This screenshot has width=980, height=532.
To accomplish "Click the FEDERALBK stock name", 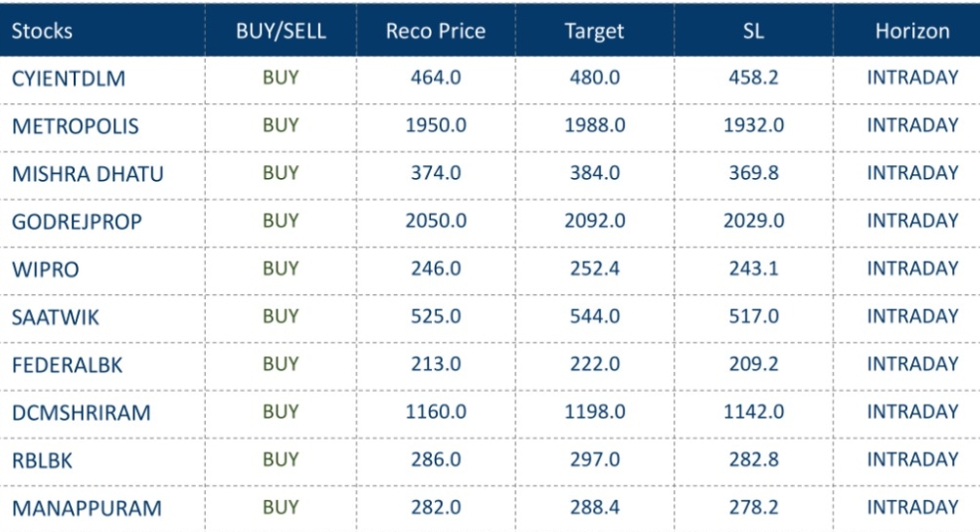I will 68,365.
